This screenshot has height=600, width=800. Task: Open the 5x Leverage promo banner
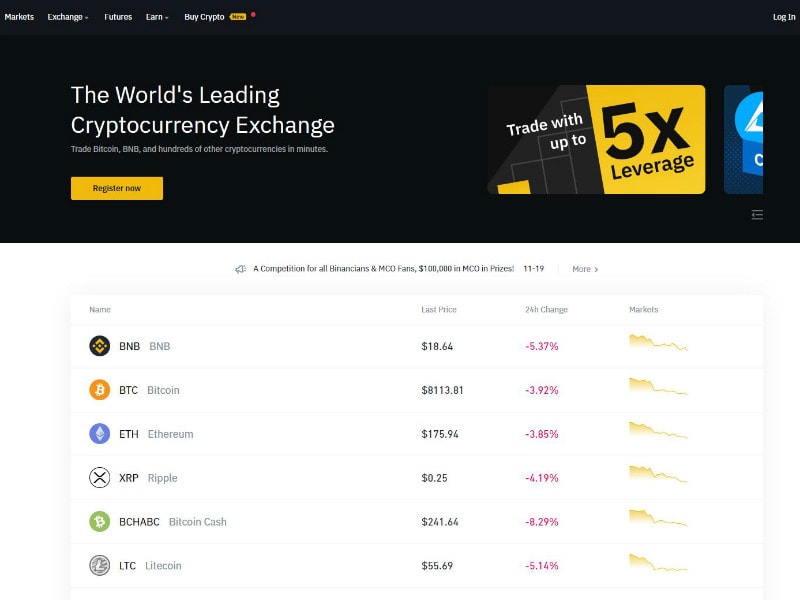(596, 139)
